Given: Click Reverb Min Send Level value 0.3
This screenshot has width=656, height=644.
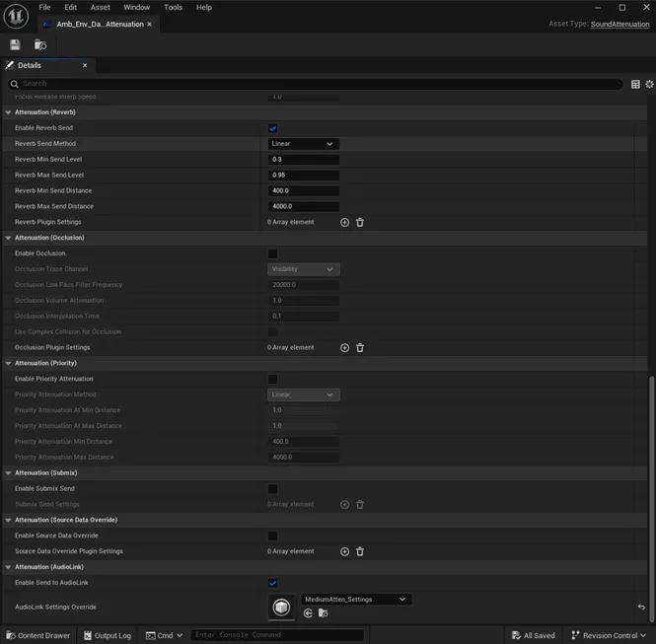Looking at the screenshot, I should pos(303,160).
